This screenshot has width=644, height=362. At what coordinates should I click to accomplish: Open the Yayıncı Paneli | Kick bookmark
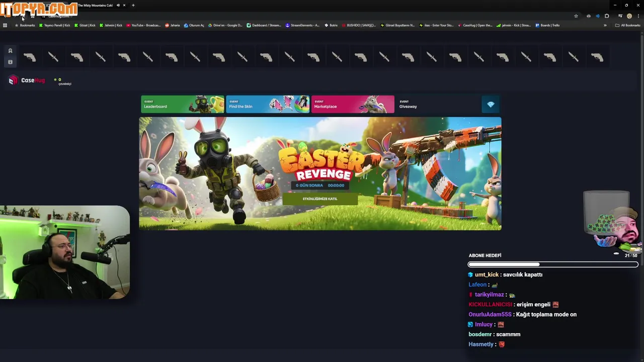(x=55, y=25)
